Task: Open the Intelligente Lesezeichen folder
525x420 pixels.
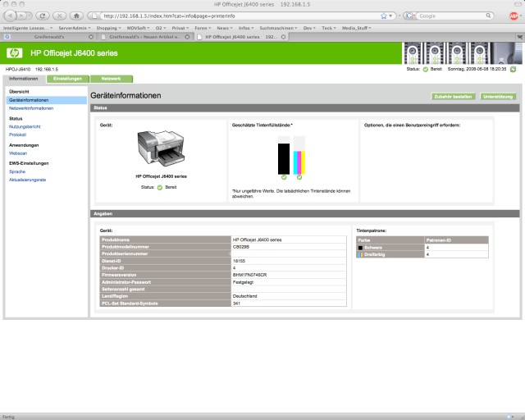Action: [x=28, y=28]
